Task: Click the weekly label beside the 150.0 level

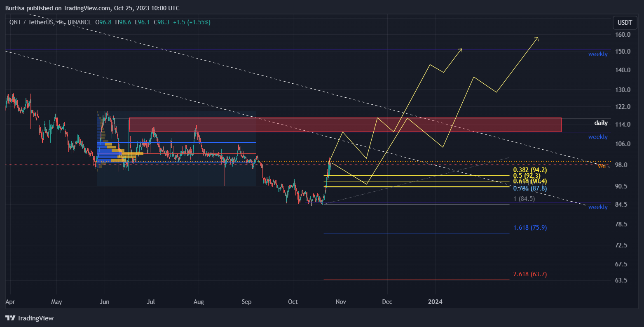Action: [x=598, y=54]
